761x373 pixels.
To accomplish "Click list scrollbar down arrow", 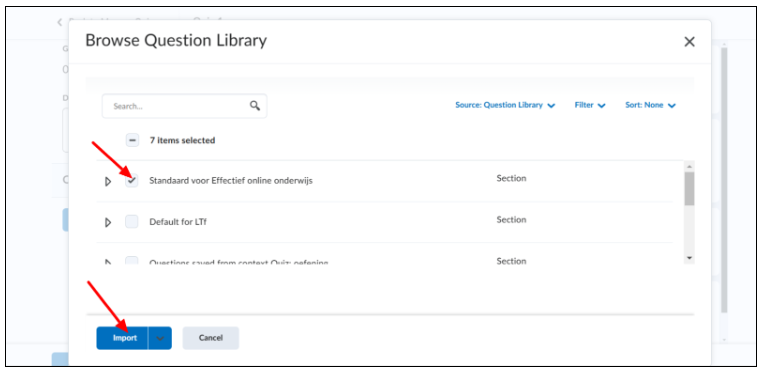I will (x=689, y=258).
